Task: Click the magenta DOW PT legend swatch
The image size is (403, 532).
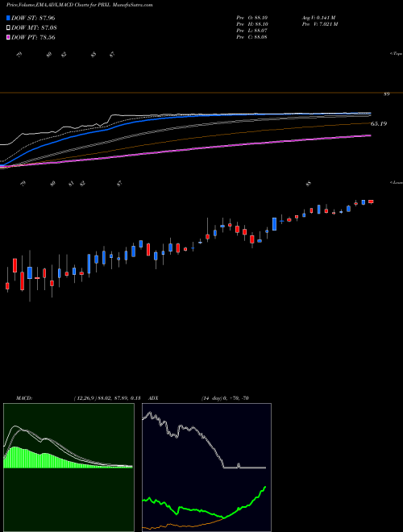Action: coord(9,37)
